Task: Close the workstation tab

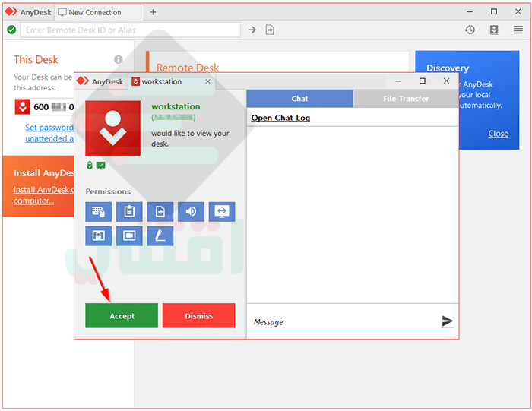Action: pos(208,81)
